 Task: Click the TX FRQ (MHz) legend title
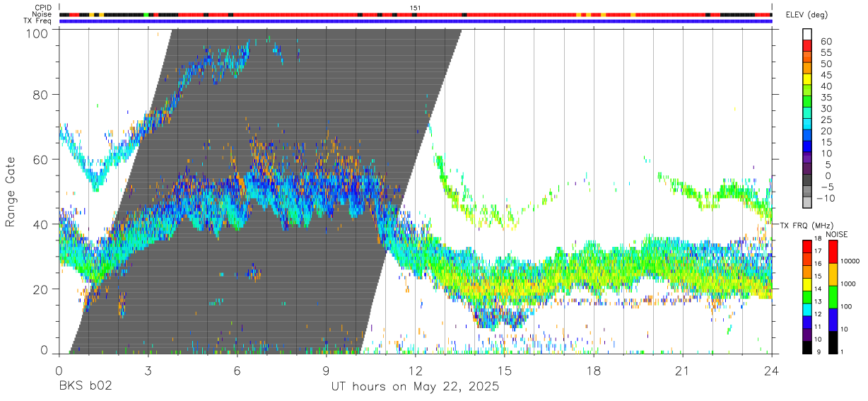(x=806, y=225)
